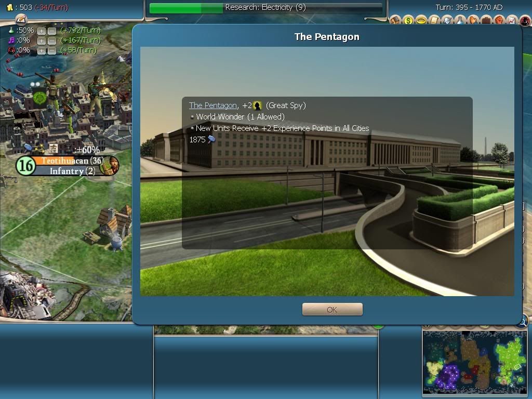Open the Info Screen graph icon
Screen dimensions: 532x399
[512, 20]
